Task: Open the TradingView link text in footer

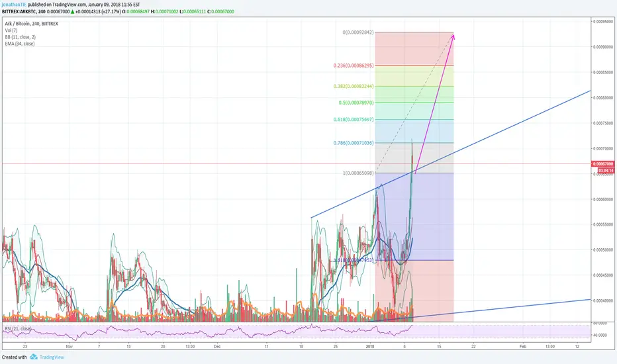Action: pyautogui.click(x=52, y=357)
